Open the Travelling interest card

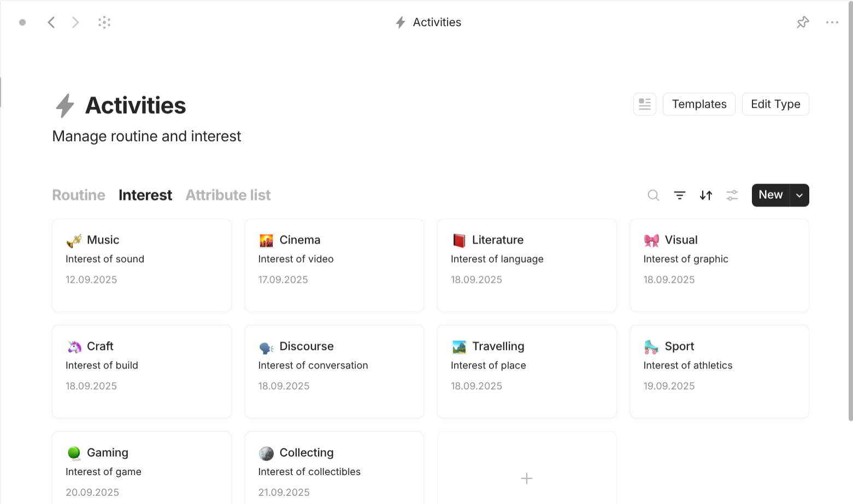coord(526,371)
